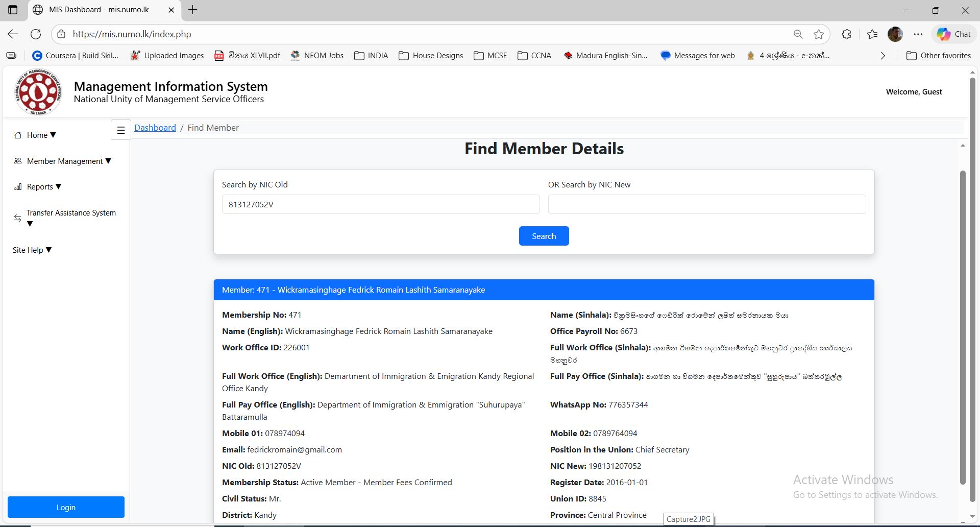Open the Copilot Chat button

tap(953, 34)
